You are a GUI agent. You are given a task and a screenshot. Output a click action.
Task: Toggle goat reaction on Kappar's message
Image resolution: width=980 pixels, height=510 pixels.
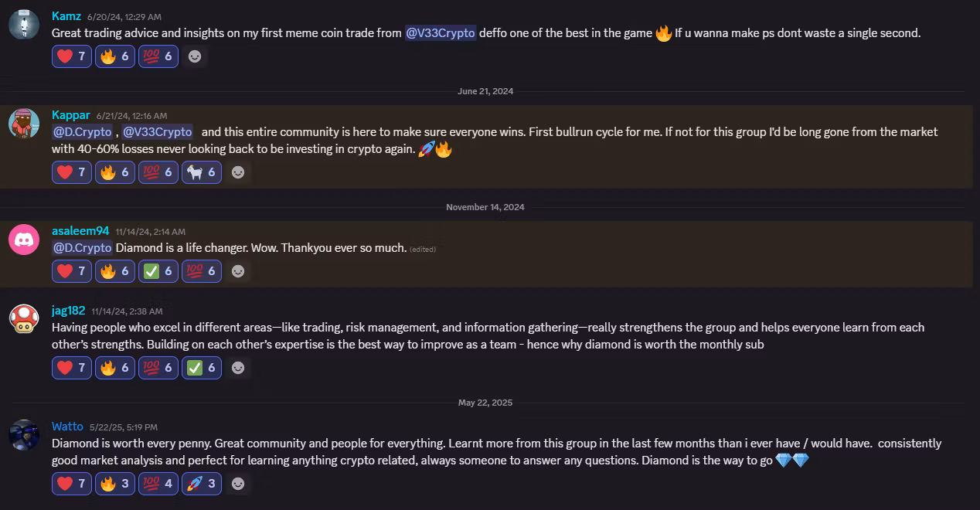pyautogui.click(x=201, y=172)
